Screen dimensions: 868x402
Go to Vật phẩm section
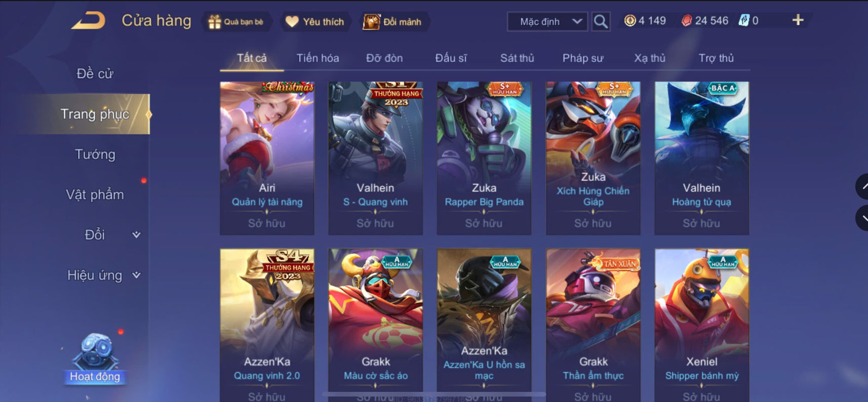(95, 195)
